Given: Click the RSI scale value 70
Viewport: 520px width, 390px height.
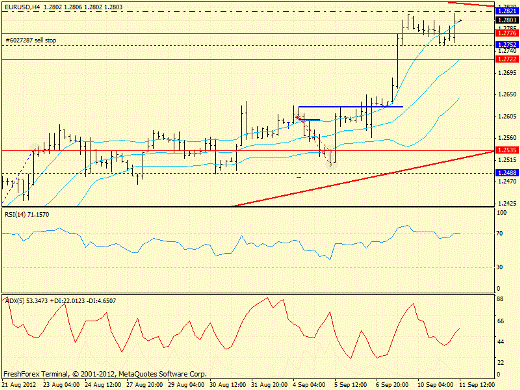Looking at the screenshot, I should pos(500,234).
